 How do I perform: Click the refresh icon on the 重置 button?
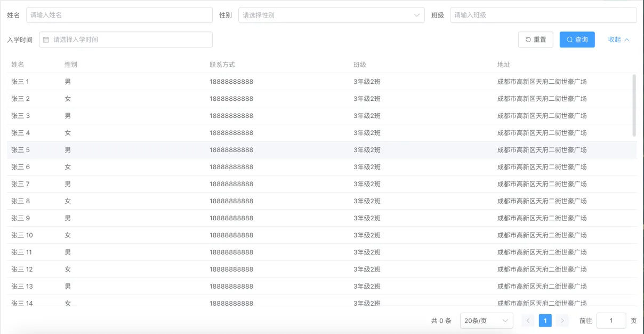pos(527,39)
